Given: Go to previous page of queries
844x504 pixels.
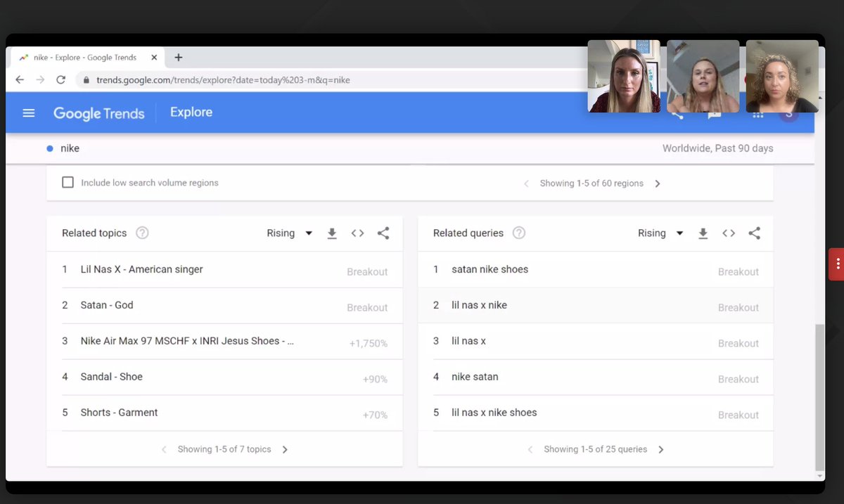Looking at the screenshot, I should tap(530, 450).
